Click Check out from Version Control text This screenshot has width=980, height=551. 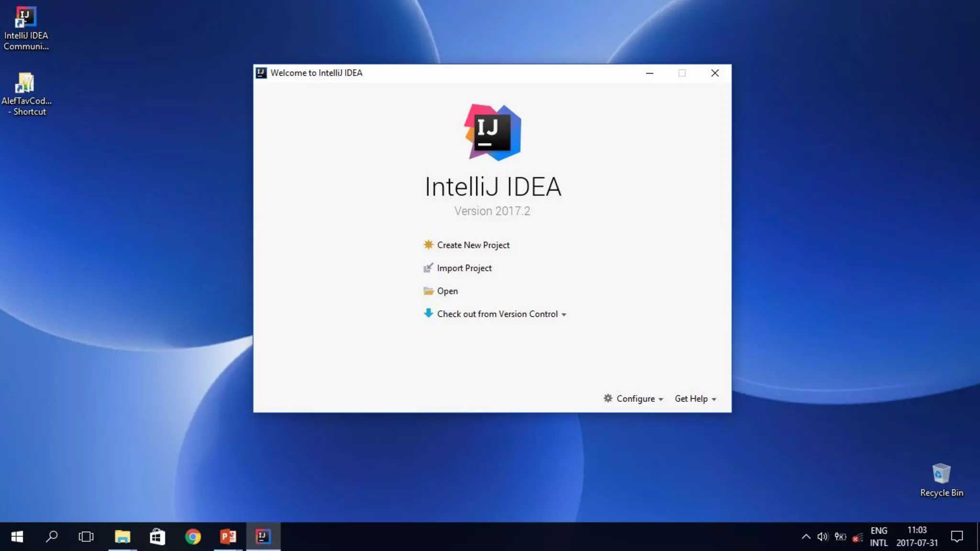click(497, 314)
